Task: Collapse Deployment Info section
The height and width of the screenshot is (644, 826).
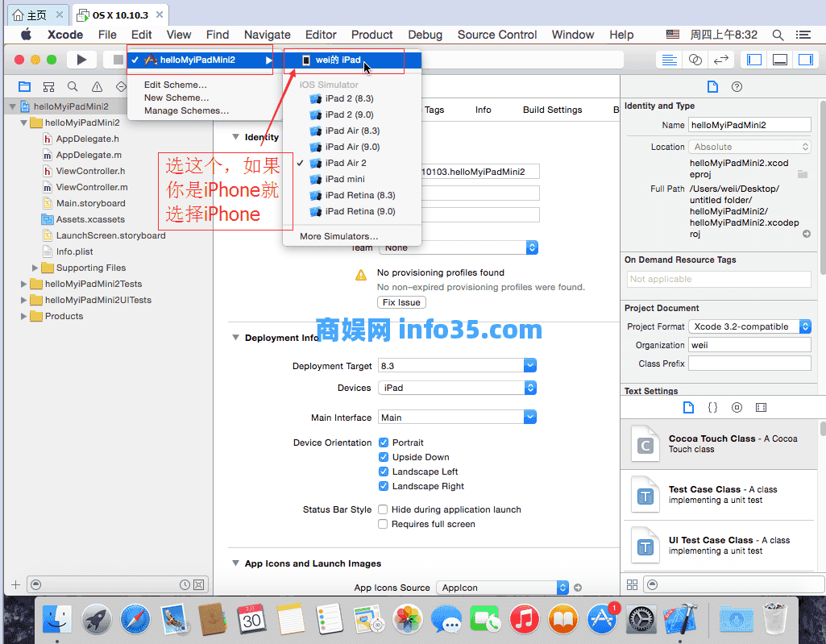Action: [235, 337]
